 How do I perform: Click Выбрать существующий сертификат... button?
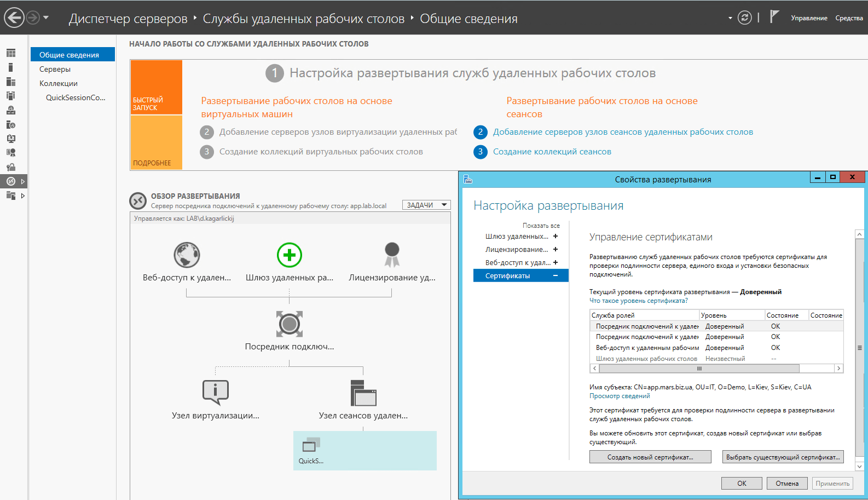[x=783, y=457]
